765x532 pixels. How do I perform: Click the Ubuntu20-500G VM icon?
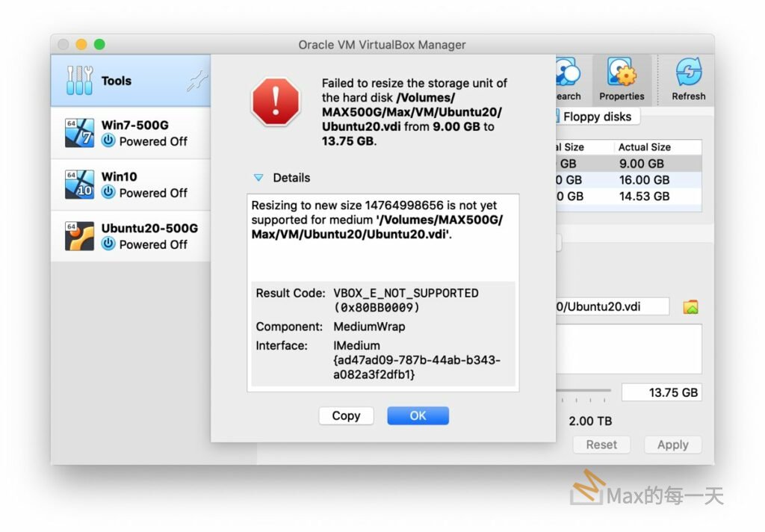point(79,236)
